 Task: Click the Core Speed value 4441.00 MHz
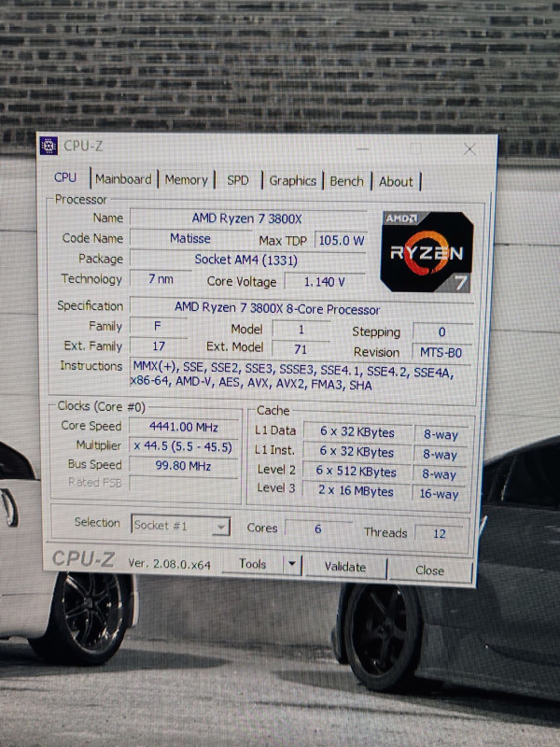[184, 427]
